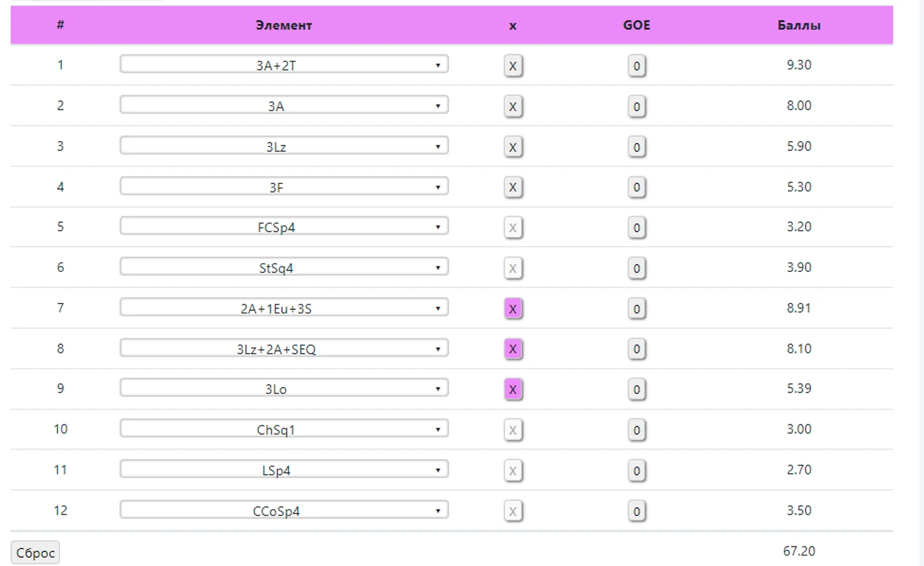Open the 3A+2T element dropdown
The height and width of the screenshot is (566, 924).
click(x=284, y=65)
